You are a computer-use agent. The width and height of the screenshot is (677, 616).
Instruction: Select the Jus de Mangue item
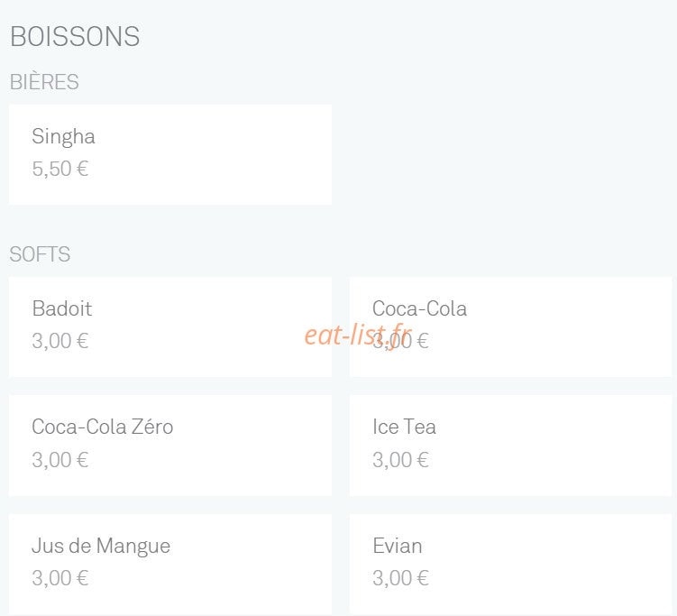170,565
